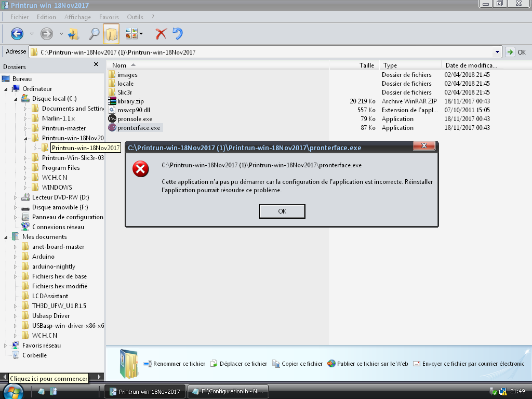Open the Back history dropdown arrow
This screenshot has height=399, width=532.
click(32, 34)
